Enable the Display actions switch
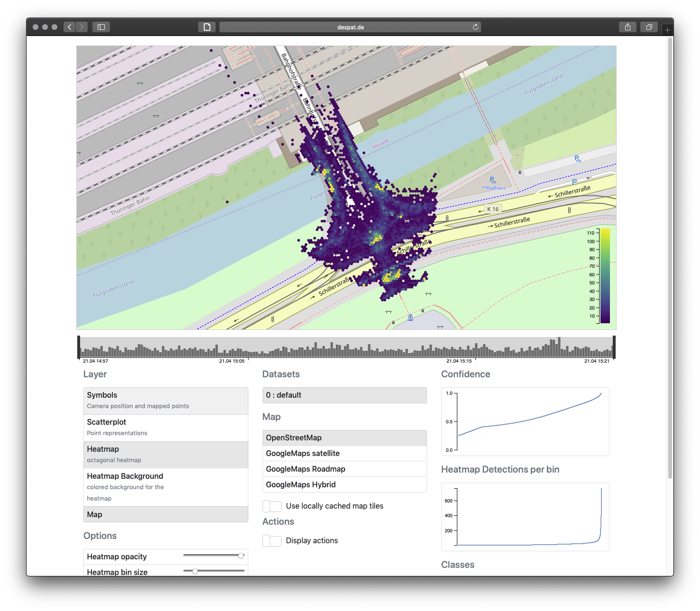Image resolution: width=700 pixels, height=611 pixels. tap(272, 540)
